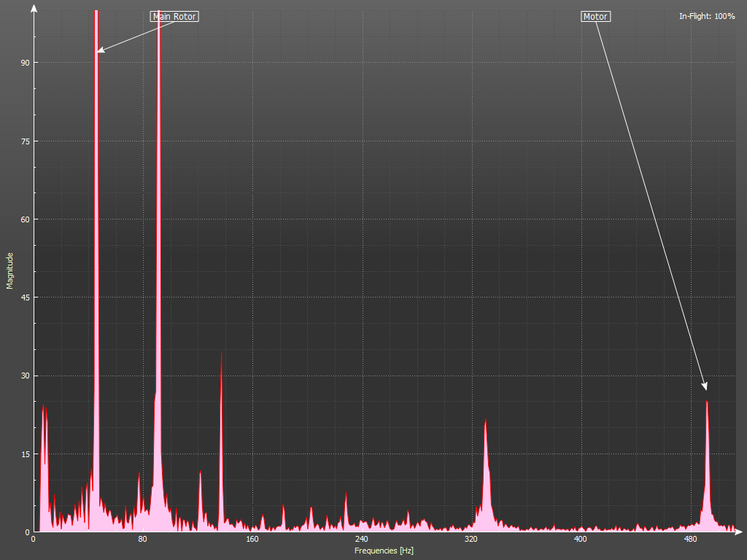This screenshot has width=747, height=560.
Task: Click the 80 tick label on frequency axis
Action: 143,540
